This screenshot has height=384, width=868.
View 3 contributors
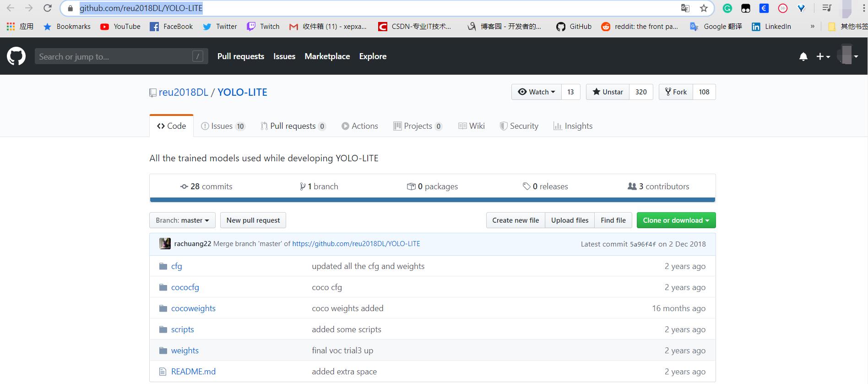coord(658,187)
